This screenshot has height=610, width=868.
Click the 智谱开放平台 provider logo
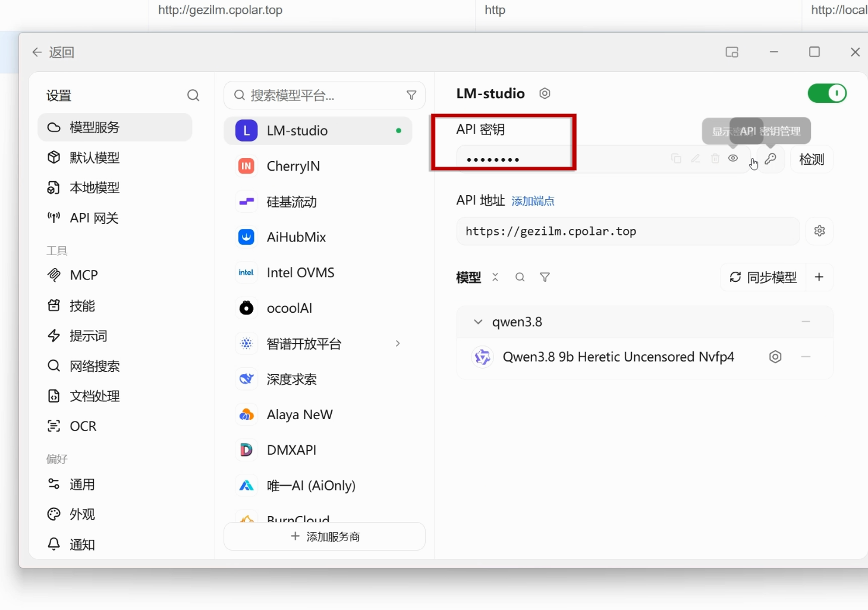pyautogui.click(x=246, y=344)
